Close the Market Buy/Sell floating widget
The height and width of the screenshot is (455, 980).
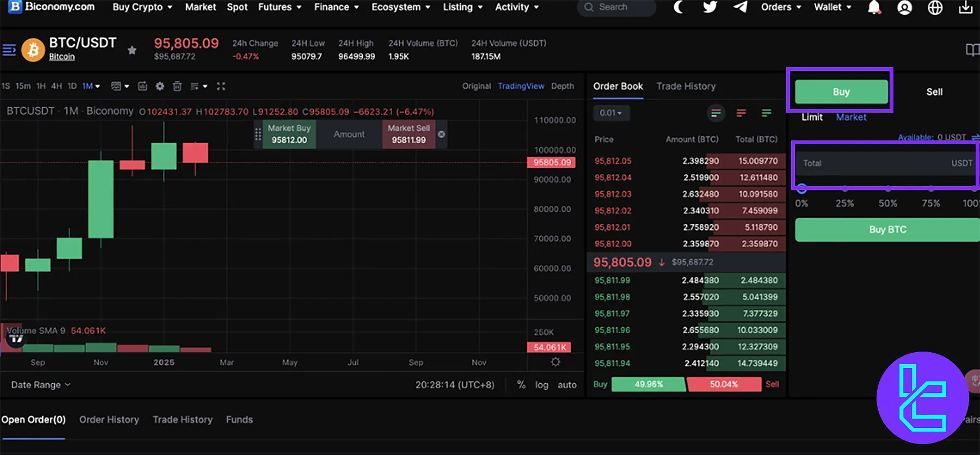(442, 134)
